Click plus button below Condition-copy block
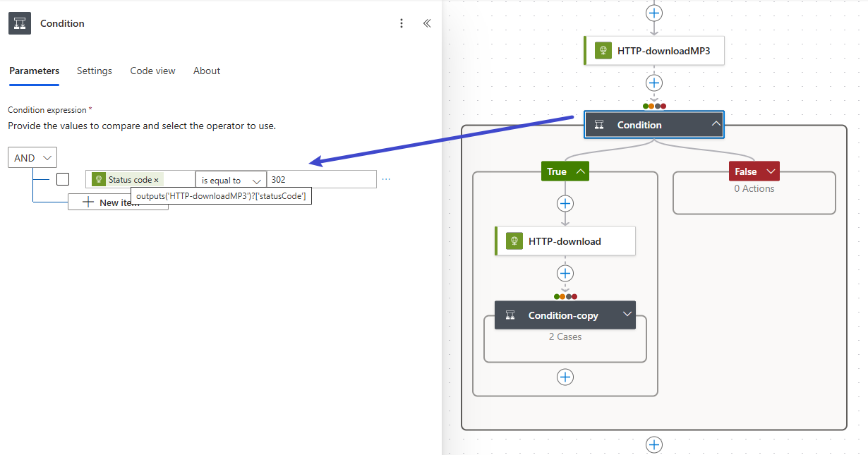 (x=565, y=377)
